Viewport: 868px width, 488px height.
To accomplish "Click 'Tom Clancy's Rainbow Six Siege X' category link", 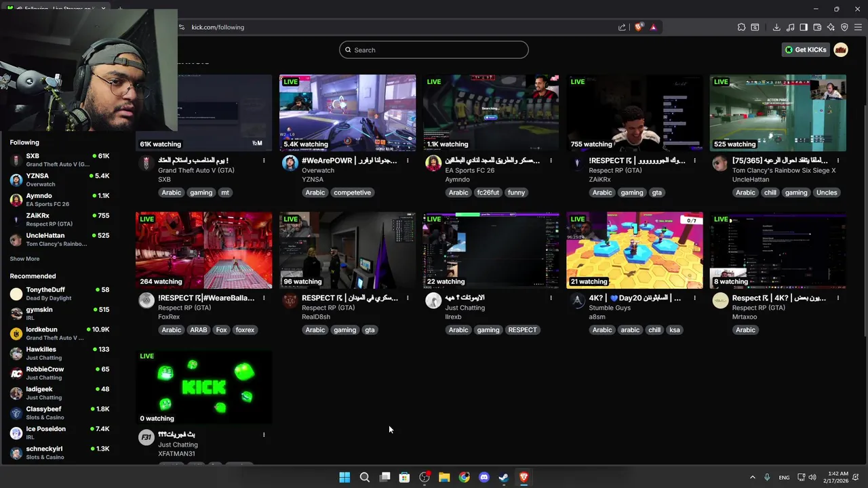I will [x=784, y=171].
